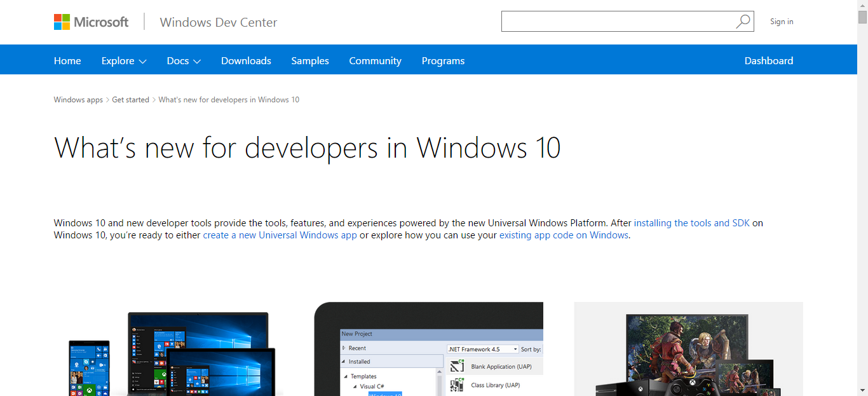Click the create a new Universal Windows app link
The image size is (868, 396).
point(280,235)
